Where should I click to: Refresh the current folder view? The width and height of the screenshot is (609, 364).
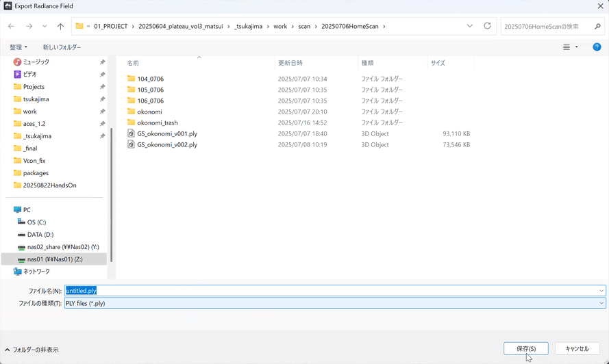(487, 26)
